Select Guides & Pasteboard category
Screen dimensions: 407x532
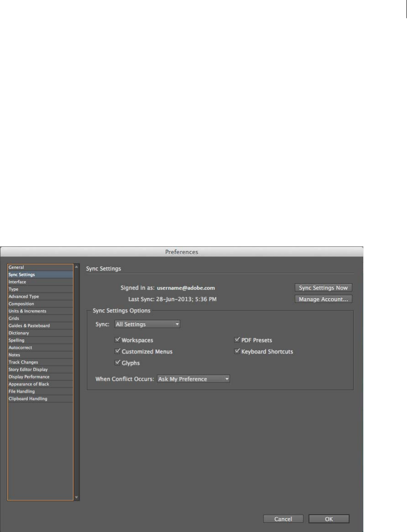(40, 326)
